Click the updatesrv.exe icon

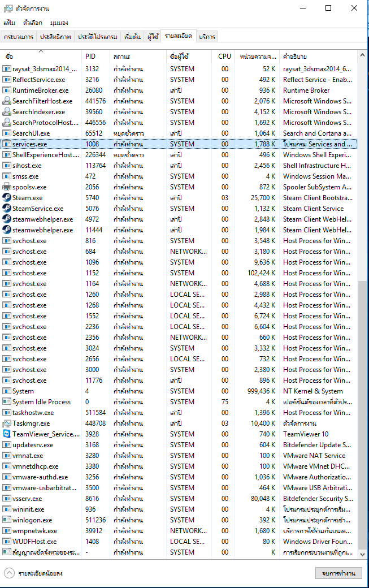pyautogui.click(x=7, y=445)
